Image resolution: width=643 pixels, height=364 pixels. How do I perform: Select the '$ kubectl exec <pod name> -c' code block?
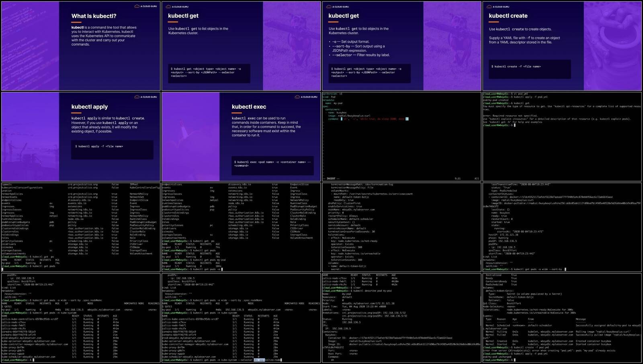(272, 165)
